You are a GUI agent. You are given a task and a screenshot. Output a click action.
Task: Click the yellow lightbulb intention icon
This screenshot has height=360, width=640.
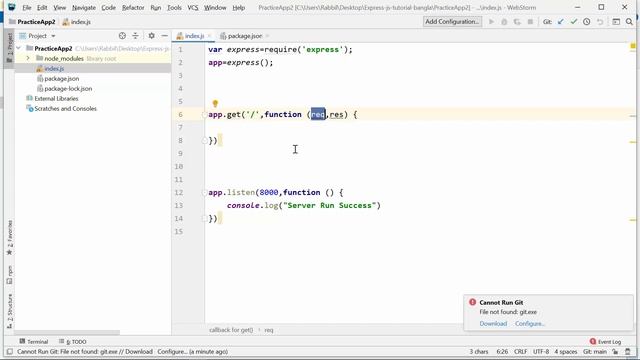pyautogui.click(x=215, y=104)
